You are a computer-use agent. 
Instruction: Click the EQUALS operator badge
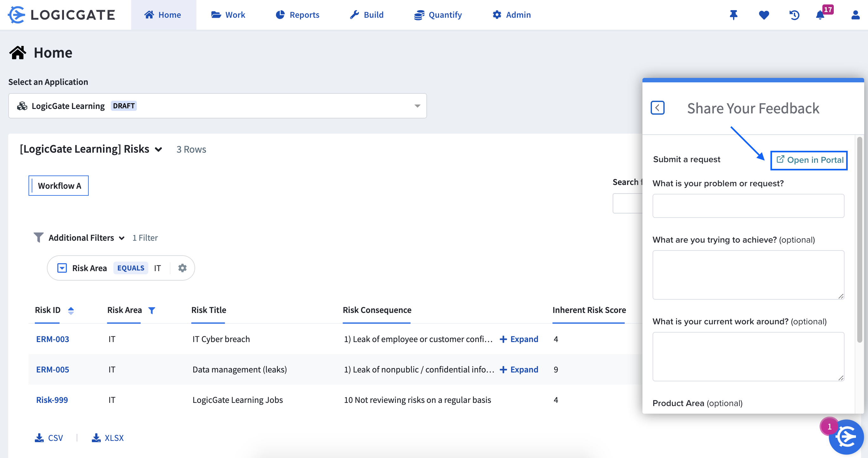pos(131,268)
